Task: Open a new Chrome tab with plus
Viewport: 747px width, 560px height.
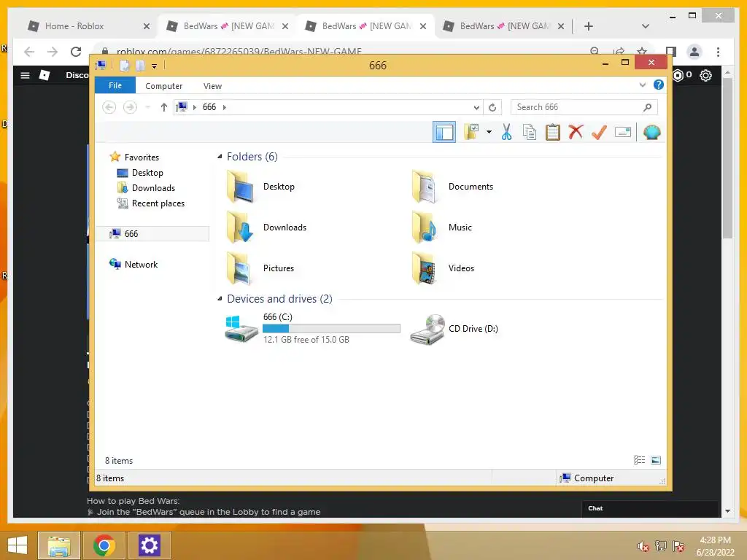Action: point(589,26)
